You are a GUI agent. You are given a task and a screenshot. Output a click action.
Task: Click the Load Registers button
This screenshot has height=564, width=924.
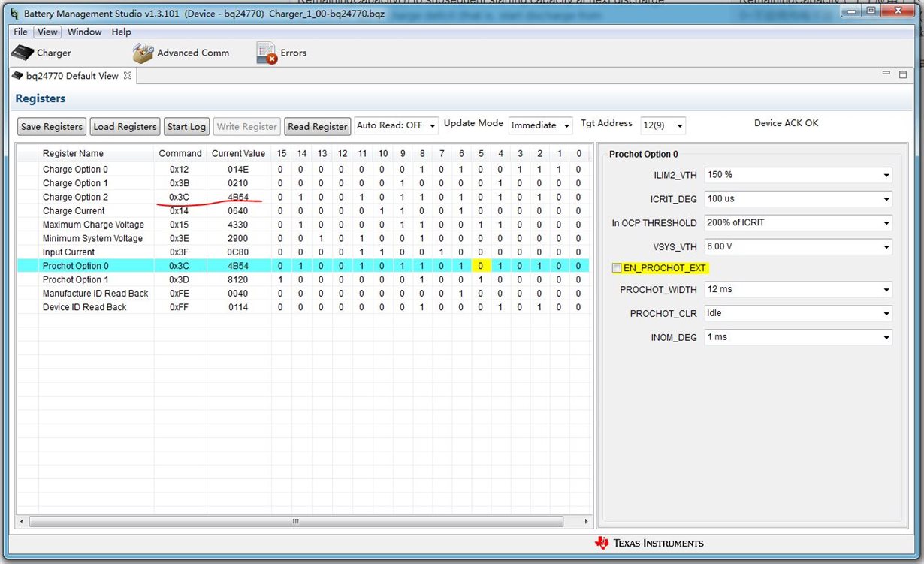pos(125,127)
